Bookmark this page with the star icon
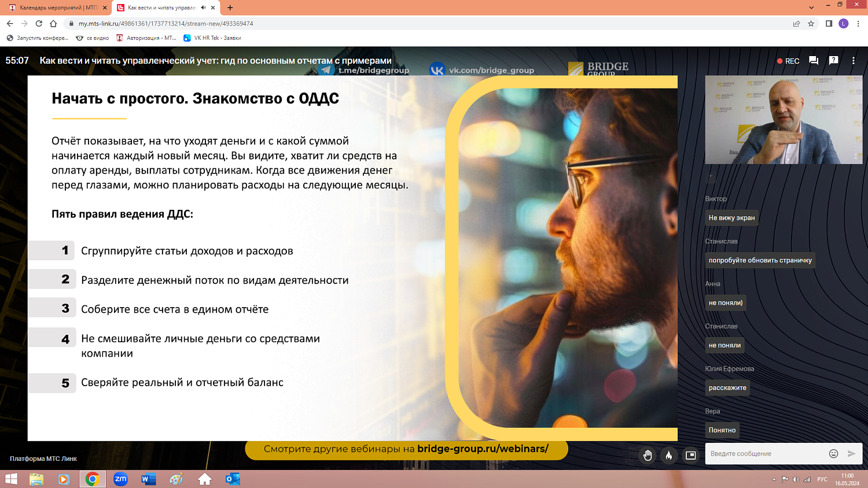Image resolution: width=868 pixels, height=488 pixels. pyautogui.click(x=811, y=24)
